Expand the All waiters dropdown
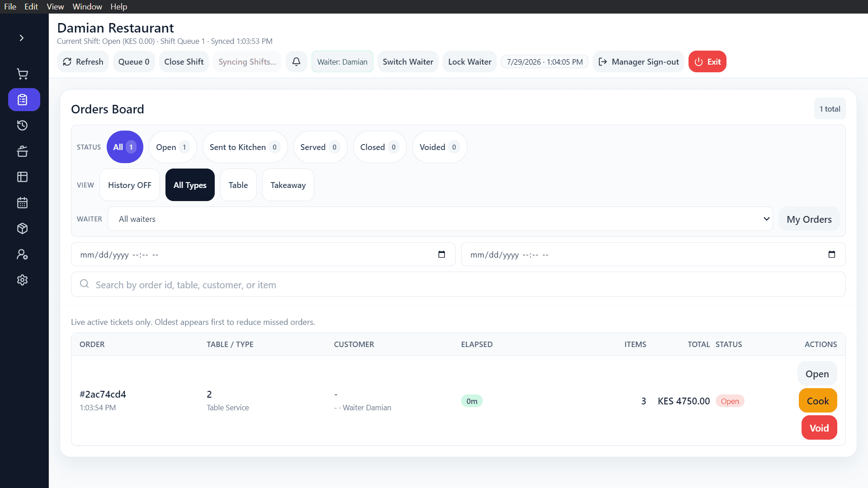 [440, 219]
